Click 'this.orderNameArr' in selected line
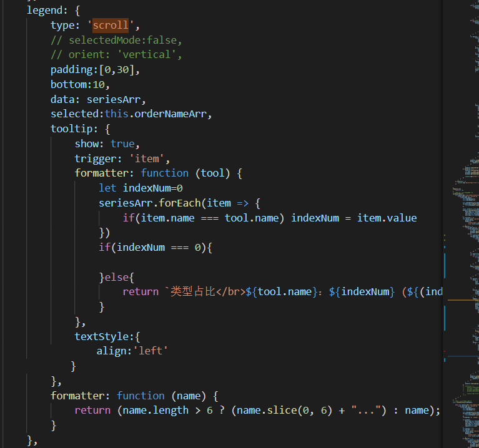 click(156, 114)
